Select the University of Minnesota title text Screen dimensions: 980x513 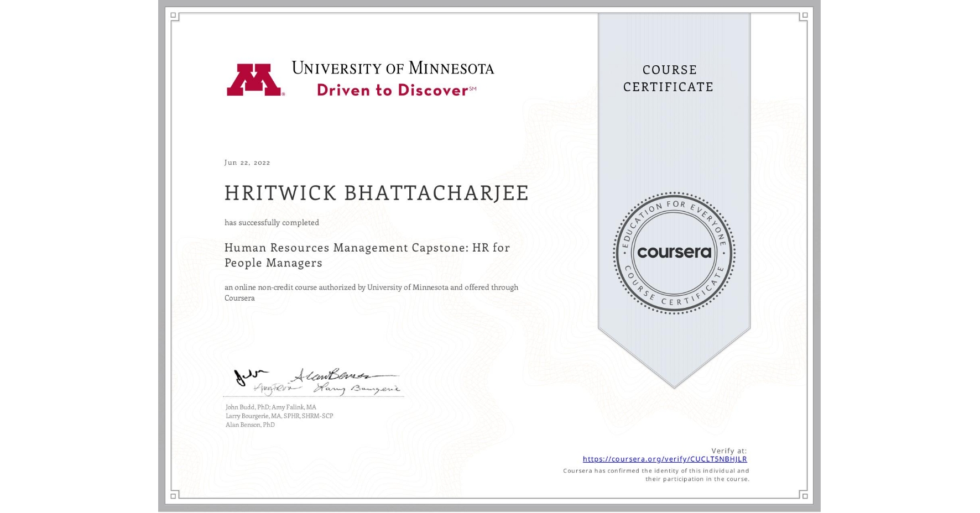394,67
